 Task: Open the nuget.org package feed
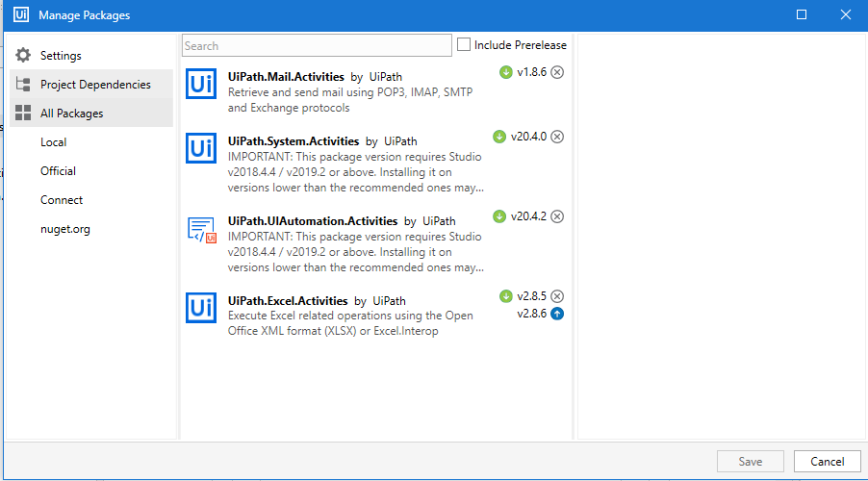(x=64, y=229)
